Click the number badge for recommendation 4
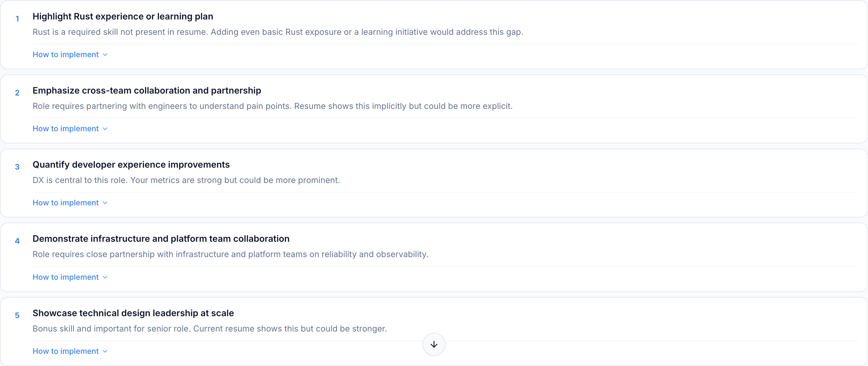This screenshot has width=868, height=366. pos(17,241)
